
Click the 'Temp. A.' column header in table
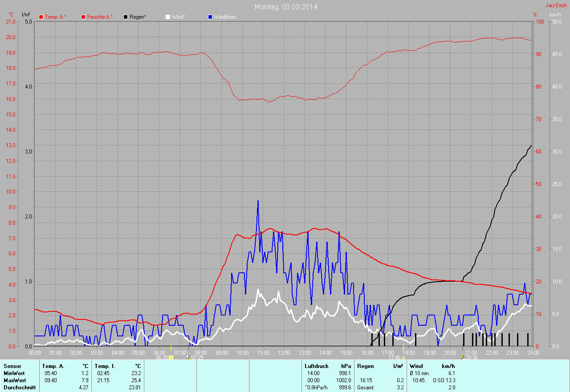(x=53, y=366)
